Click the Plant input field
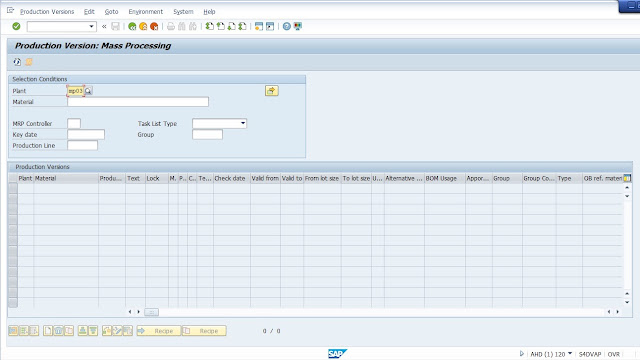Screen dimensions: 640x360 coord(76,91)
